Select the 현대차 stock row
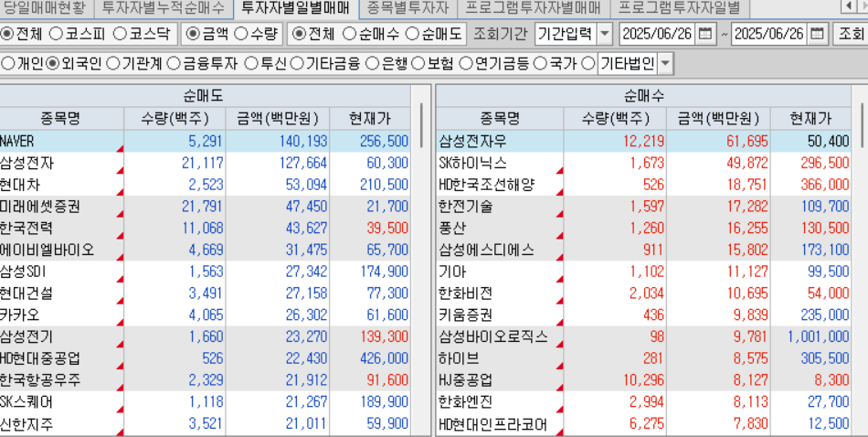868x437 pixels. (x=205, y=185)
